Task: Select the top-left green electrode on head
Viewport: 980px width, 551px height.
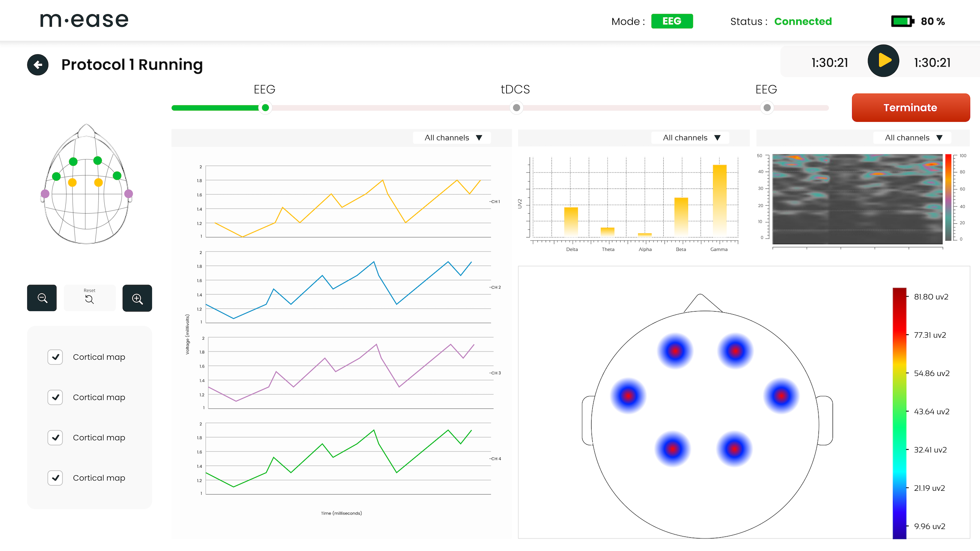Action: (73, 161)
